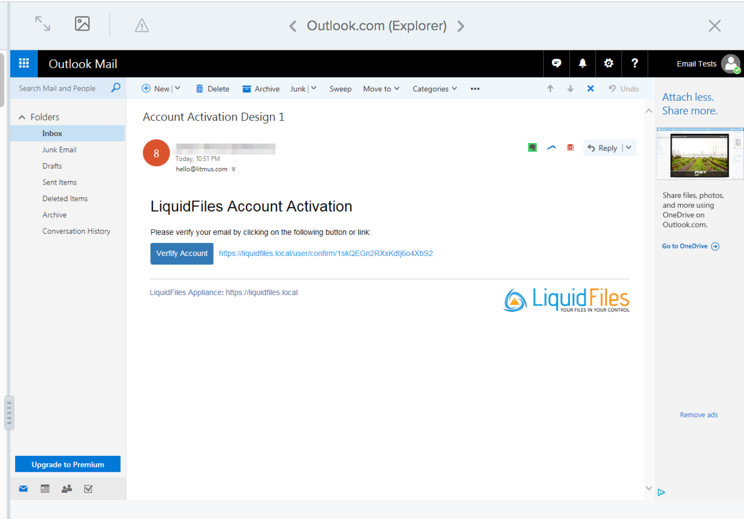Expand the New dropdown arrow
Image resolution: width=744 pixels, height=519 pixels.
click(x=177, y=88)
